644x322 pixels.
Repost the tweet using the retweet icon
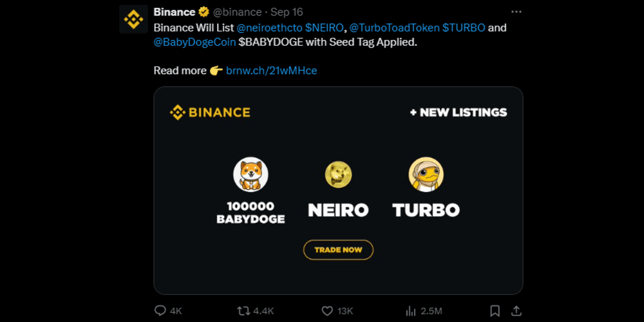[x=244, y=310]
